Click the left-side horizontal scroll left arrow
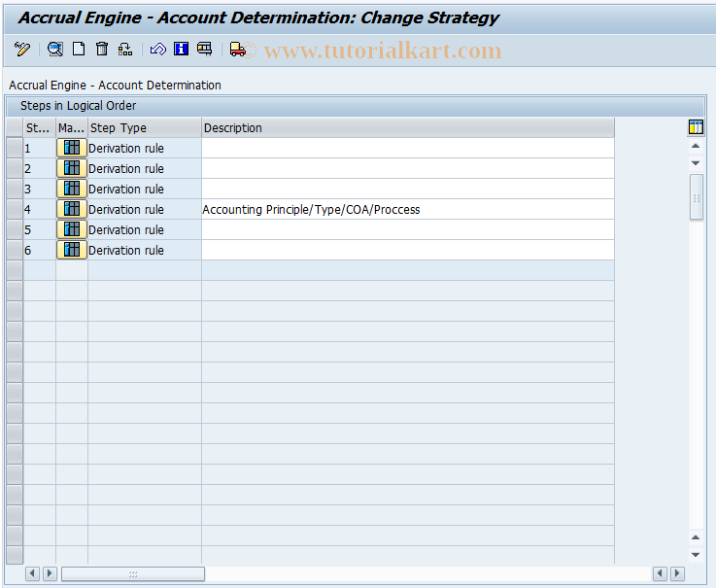 click(x=32, y=573)
